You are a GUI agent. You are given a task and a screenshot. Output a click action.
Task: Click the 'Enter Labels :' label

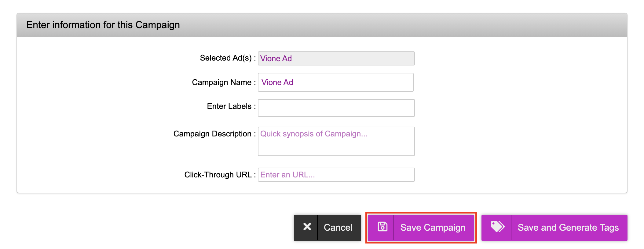pos(231,106)
